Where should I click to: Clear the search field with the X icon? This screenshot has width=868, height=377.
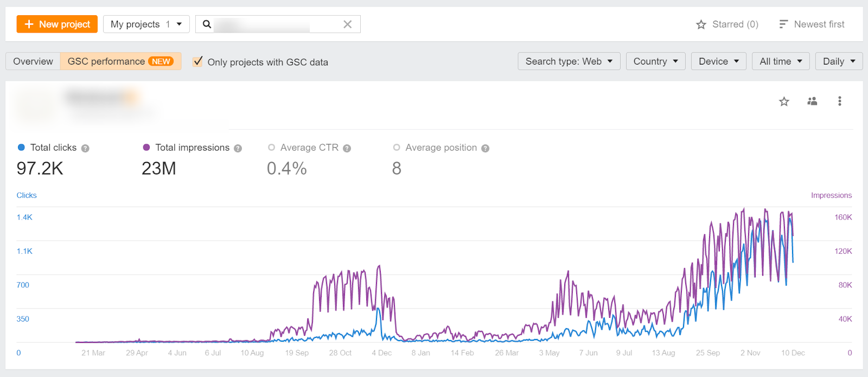coord(348,24)
